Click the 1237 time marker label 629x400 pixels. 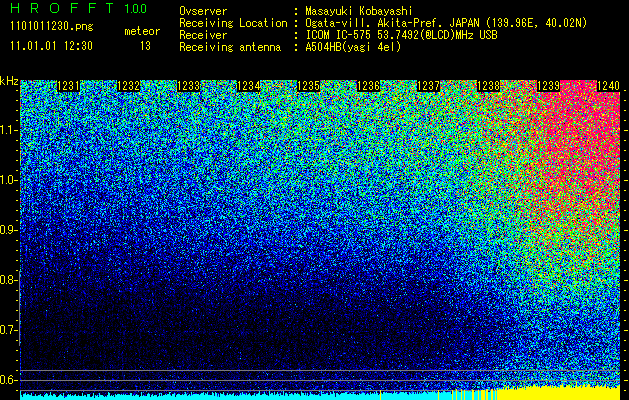(x=428, y=86)
